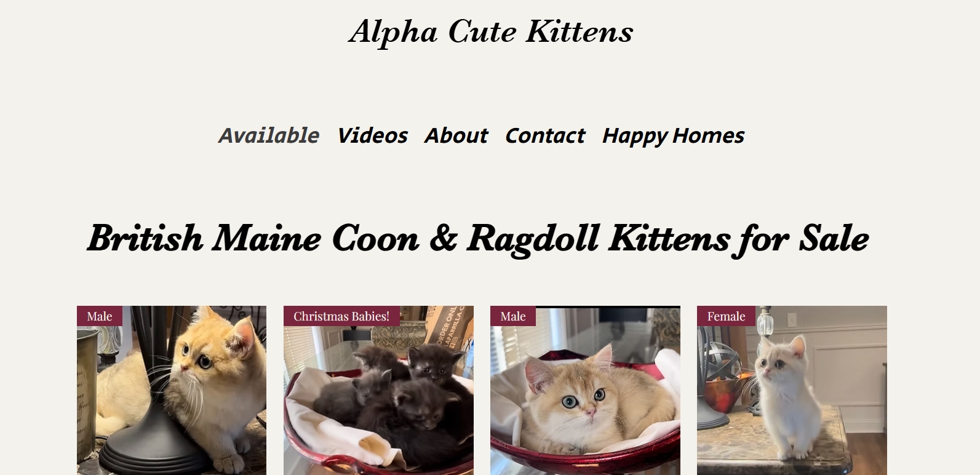This screenshot has height=475, width=980.
Task: Click the Christmas Babies! badge
Action: click(x=341, y=316)
